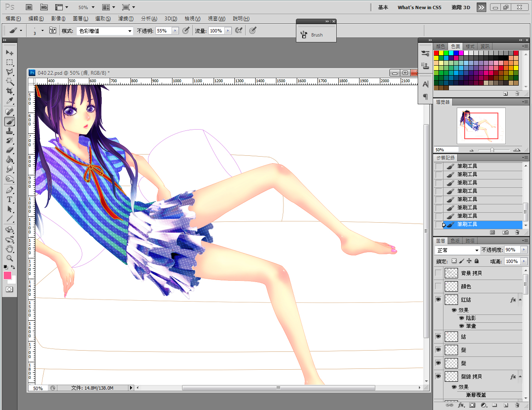Hide the 紅結 layer
Image resolution: width=532 pixels, height=410 pixels.
(x=438, y=300)
